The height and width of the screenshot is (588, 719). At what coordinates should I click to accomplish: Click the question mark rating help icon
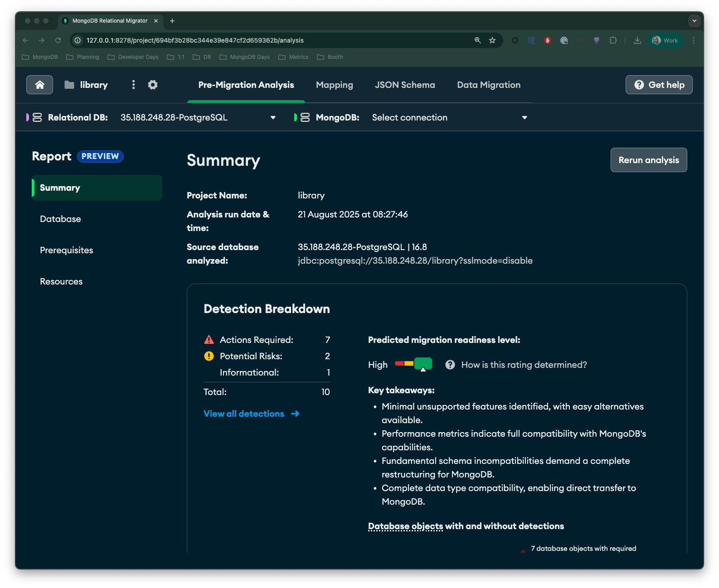click(450, 365)
